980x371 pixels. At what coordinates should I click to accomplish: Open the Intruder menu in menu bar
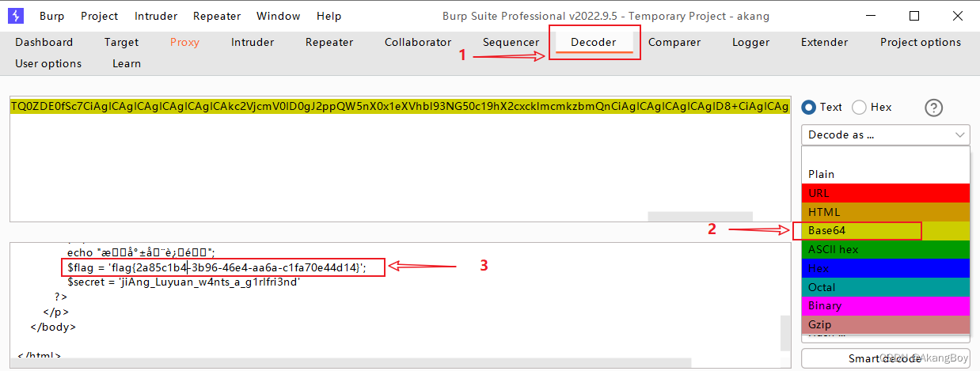pyautogui.click(x=156, y=16)
